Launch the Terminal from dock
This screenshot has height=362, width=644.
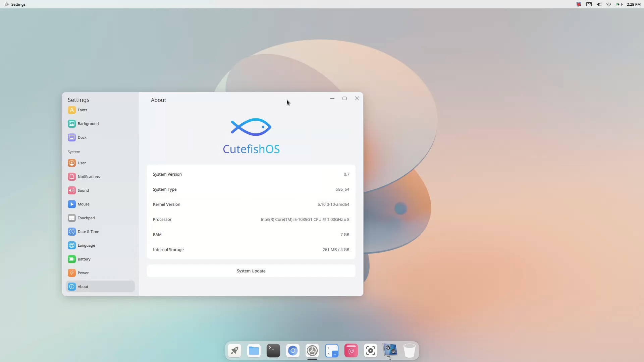click(273, 351)
